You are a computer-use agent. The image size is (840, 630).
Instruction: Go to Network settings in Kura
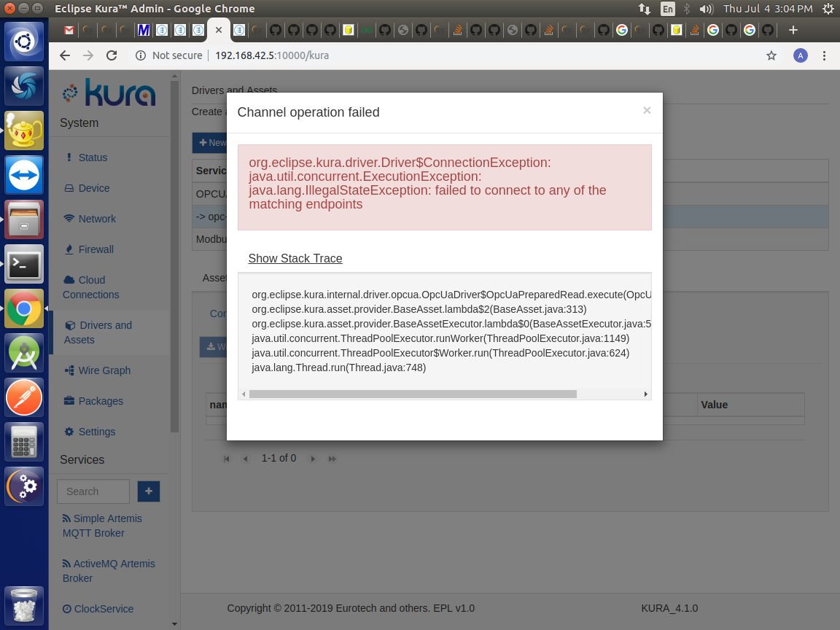97,219
